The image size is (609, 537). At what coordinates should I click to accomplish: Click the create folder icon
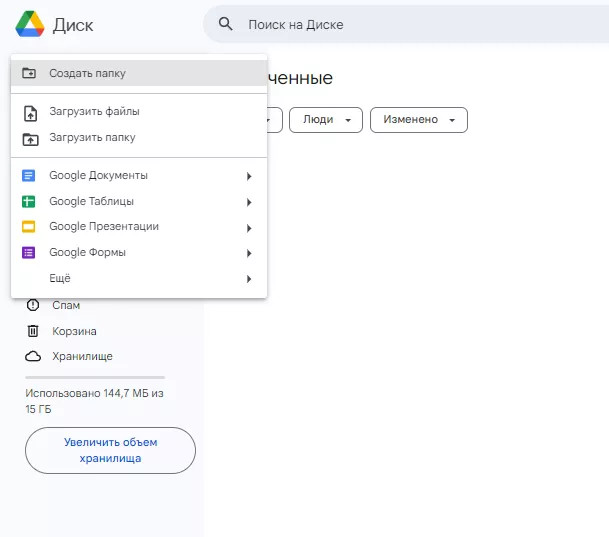(x=29, y=73)
